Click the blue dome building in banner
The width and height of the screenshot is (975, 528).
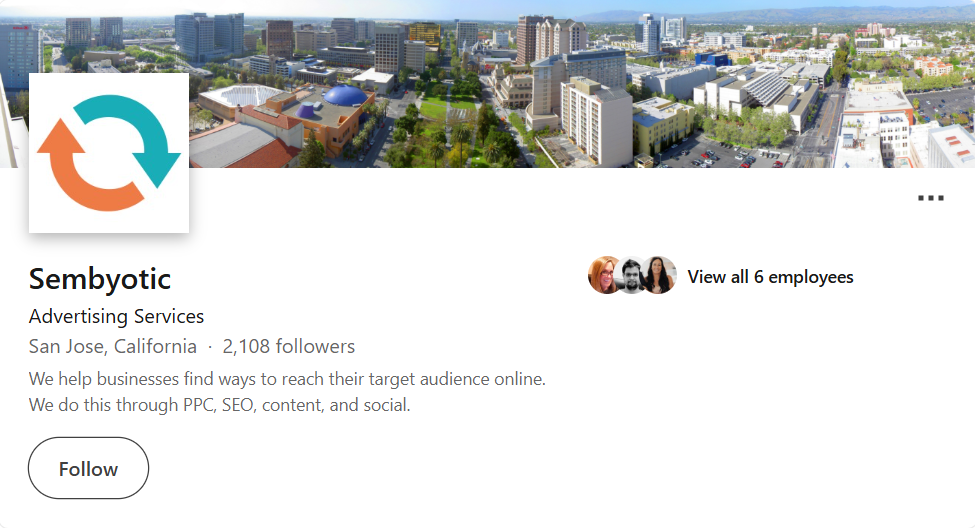point(344,99)
